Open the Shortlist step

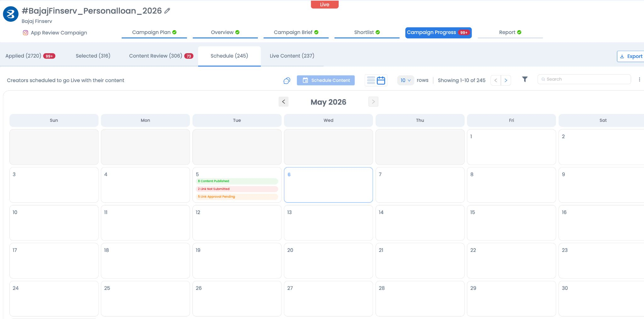click(x=367, y=32)
